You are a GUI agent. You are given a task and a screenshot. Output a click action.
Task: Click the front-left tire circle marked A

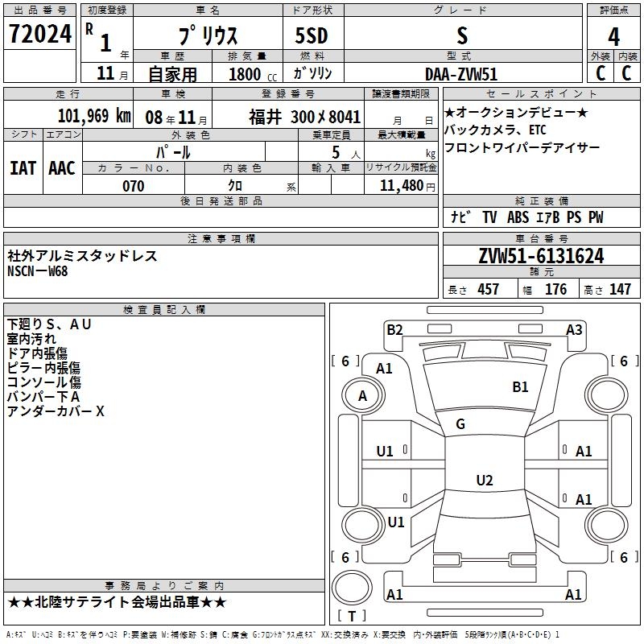point(363,395)
